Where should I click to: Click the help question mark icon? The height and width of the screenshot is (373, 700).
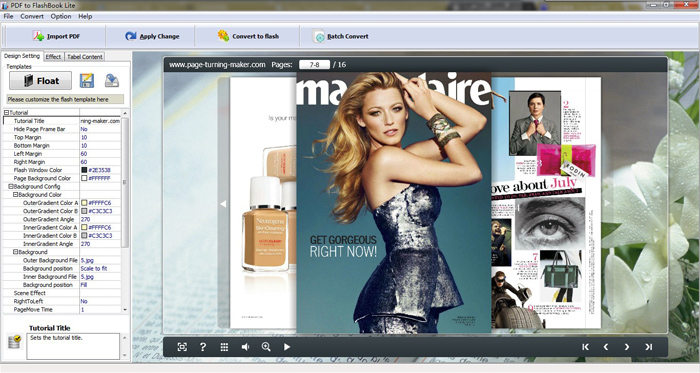[203, 347]
